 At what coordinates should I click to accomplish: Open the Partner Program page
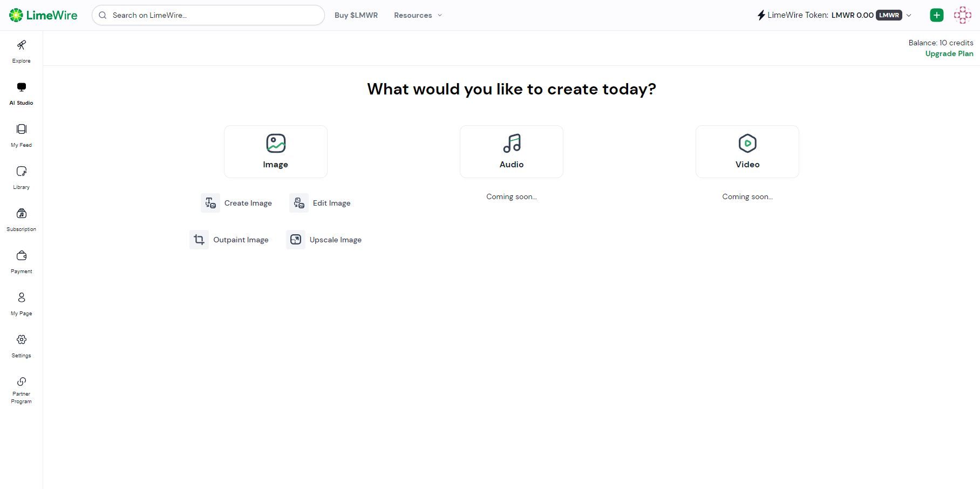[21, 390]
